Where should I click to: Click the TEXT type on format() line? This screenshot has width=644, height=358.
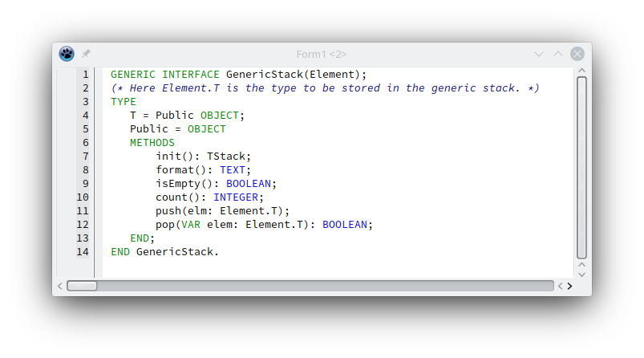click(x=233, y=169)
